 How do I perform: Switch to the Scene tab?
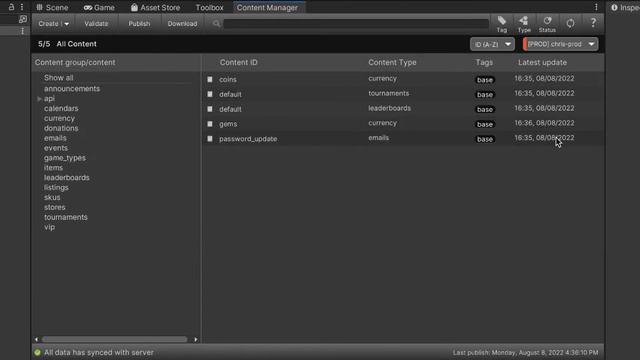[x=52, y=7]
